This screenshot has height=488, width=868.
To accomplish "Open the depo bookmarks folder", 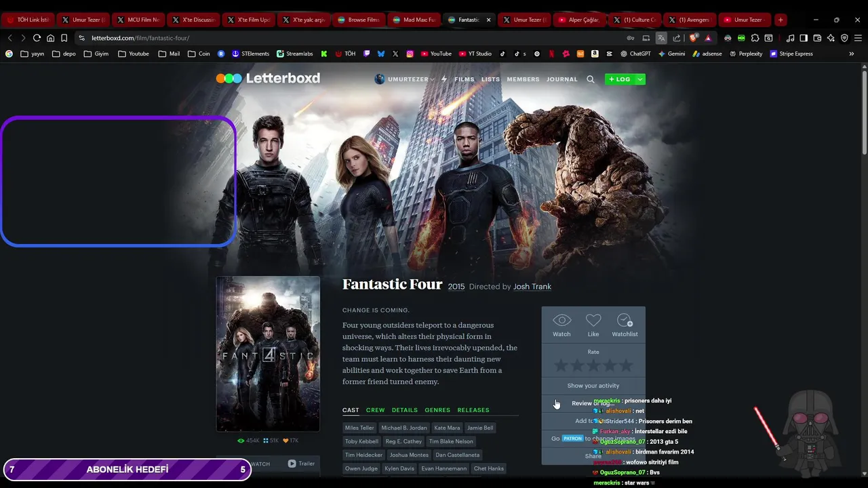I will (64, 54).
